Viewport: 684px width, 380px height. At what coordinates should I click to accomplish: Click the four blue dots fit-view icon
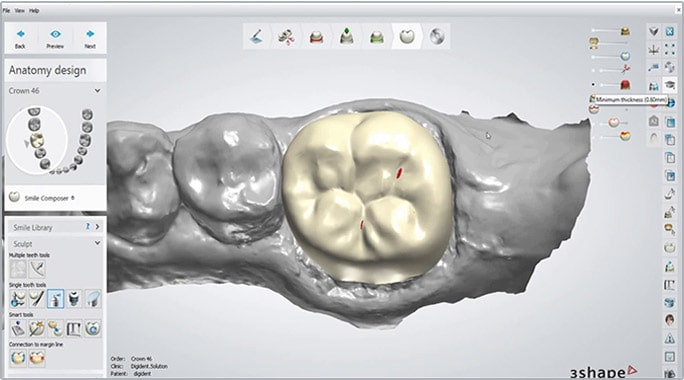coord(670,50)
